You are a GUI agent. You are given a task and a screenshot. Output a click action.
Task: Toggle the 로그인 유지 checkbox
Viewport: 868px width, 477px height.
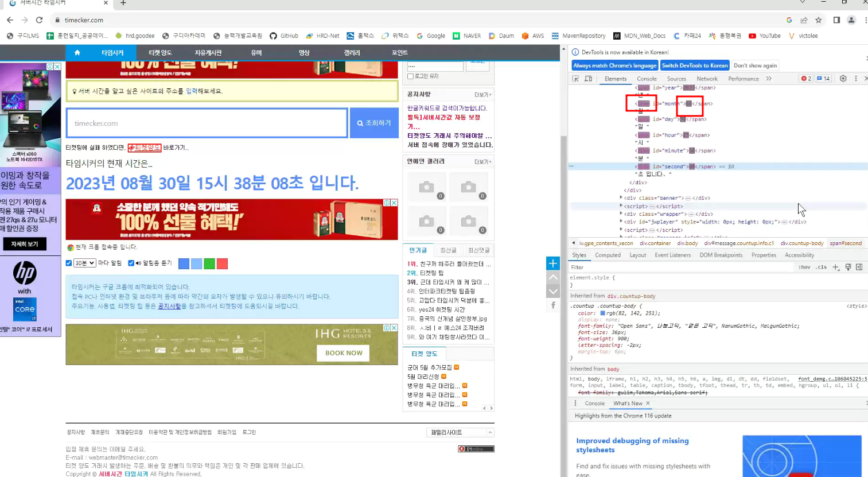click(410, 76)
